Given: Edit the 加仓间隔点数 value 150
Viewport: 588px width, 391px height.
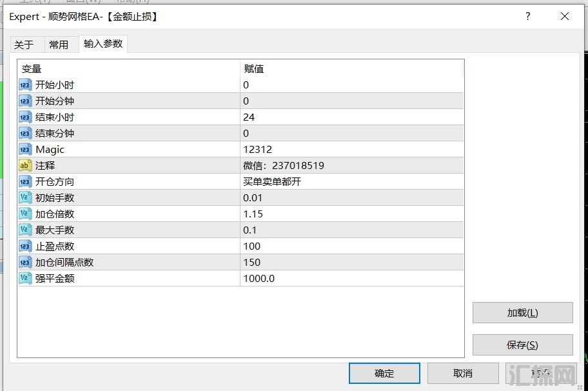Looking at the screenshot, I should pyautogui.click(x=351, y=263).
